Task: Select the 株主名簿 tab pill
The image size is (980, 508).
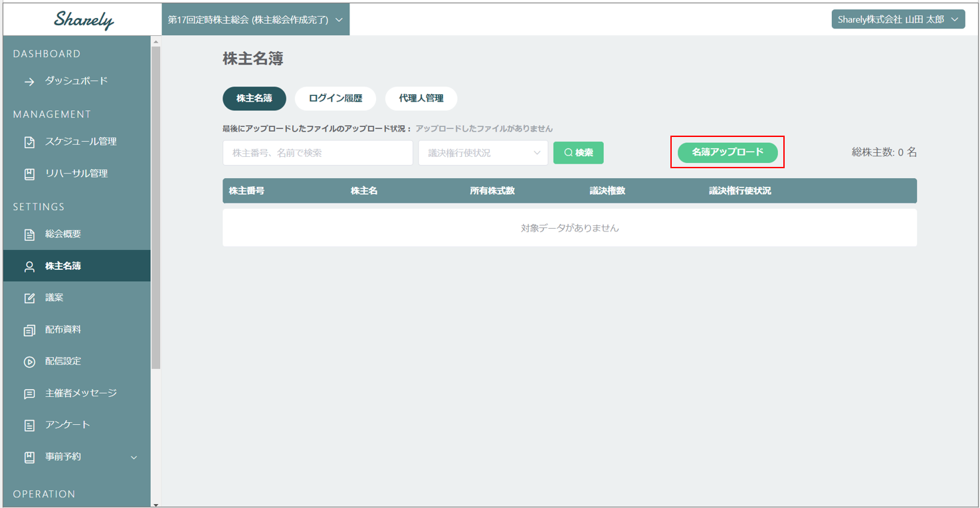Action: (254, 98)
